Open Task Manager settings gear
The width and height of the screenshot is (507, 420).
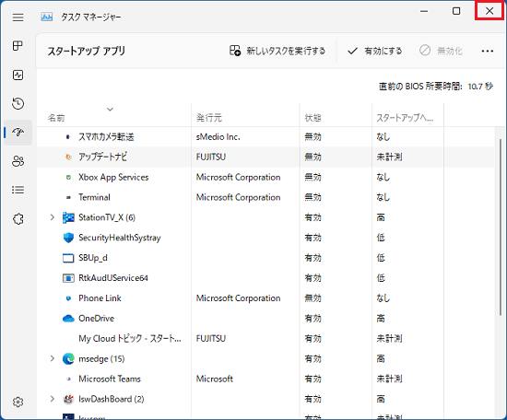pos(18,402)
